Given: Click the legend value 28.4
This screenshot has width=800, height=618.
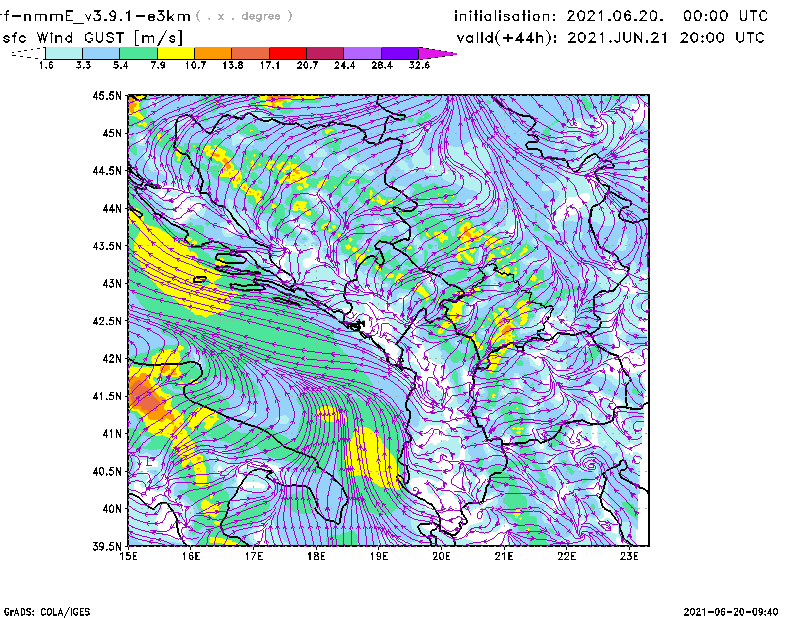Looking at the screenshot, I should pos(382,65).
